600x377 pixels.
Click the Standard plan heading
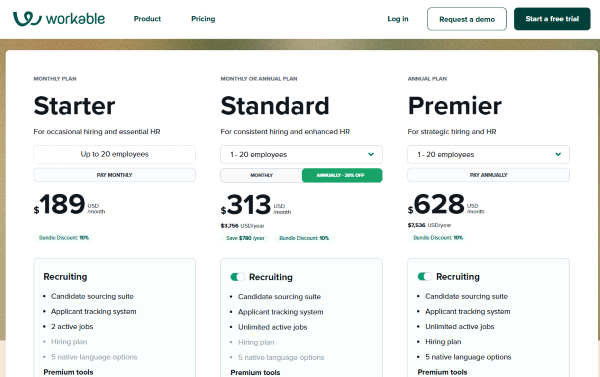coord(275,106)
